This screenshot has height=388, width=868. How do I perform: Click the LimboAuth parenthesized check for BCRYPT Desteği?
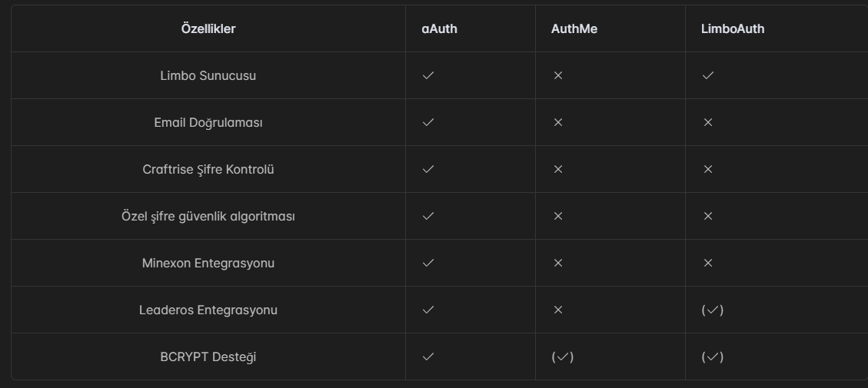pos(713,357)
